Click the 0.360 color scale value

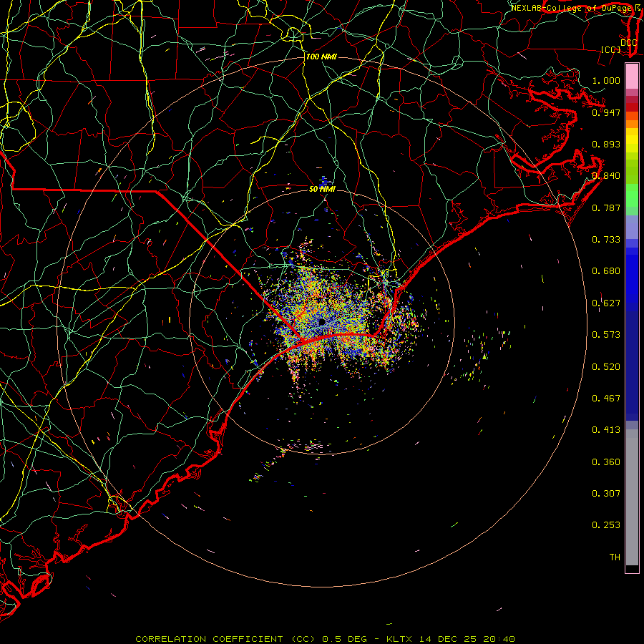606,462
